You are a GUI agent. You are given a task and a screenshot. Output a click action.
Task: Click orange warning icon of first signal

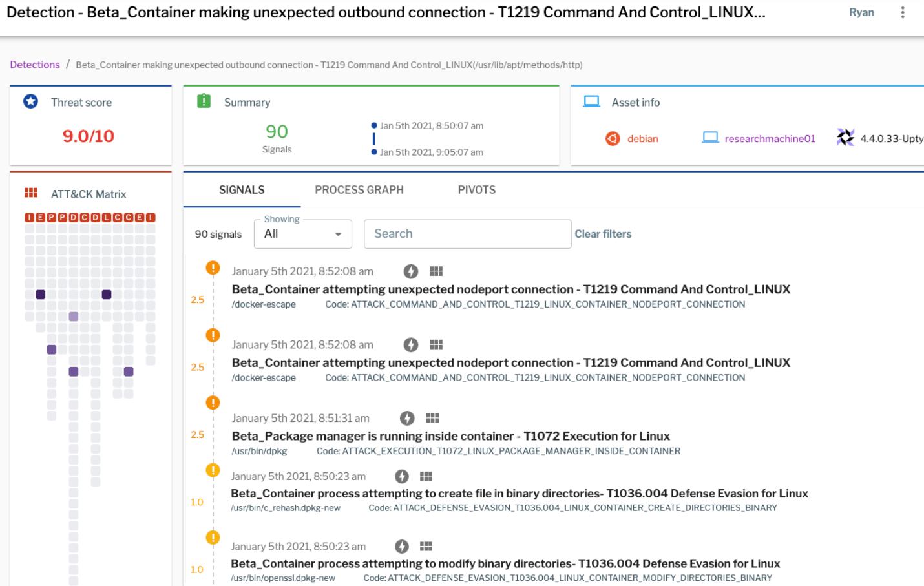click(x=213, y=267)
